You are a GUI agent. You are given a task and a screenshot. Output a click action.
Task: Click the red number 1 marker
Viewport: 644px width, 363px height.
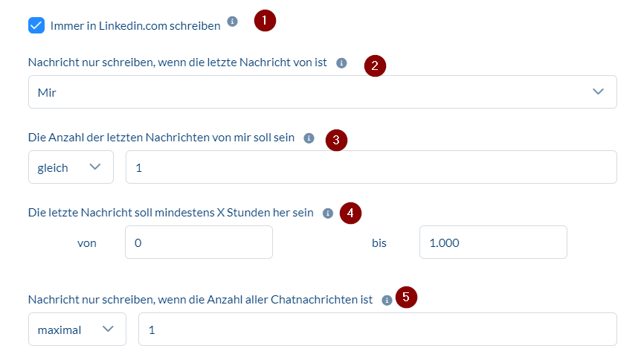pyautogui.click(x=265, y=20)
